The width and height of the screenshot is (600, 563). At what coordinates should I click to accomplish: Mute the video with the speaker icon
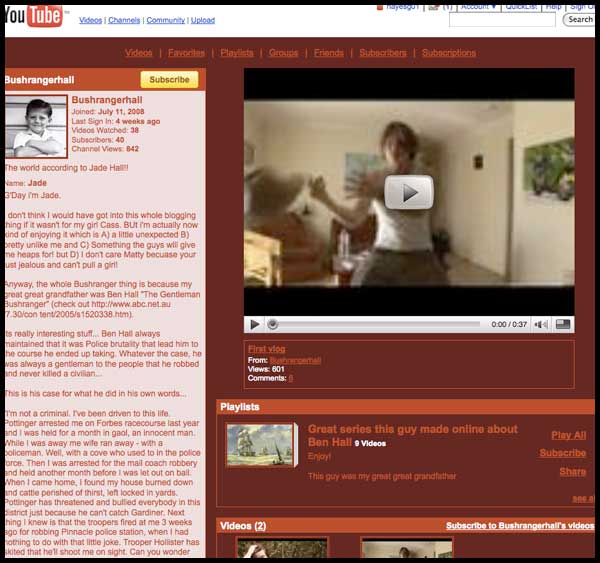[541, 324]
